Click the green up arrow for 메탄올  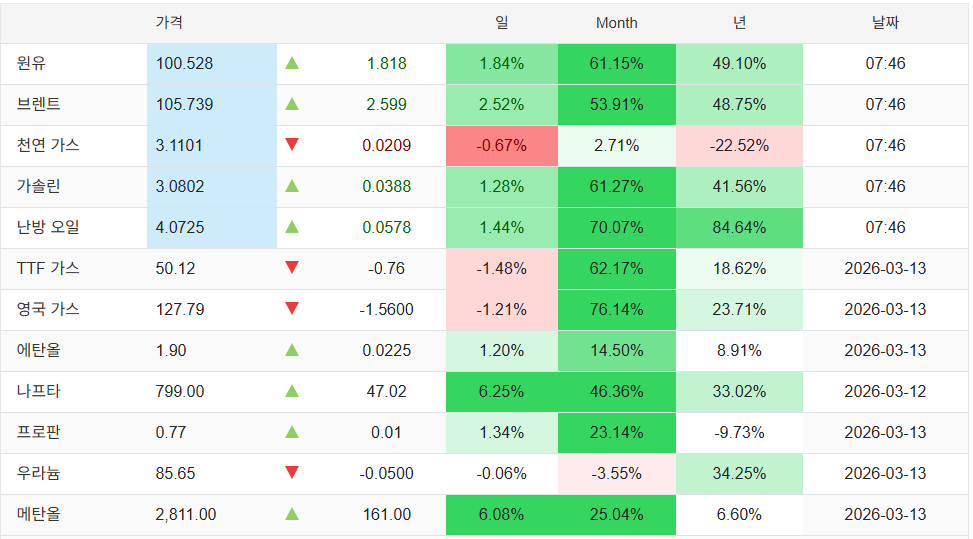pyautogui.click(x=292, y=514)
